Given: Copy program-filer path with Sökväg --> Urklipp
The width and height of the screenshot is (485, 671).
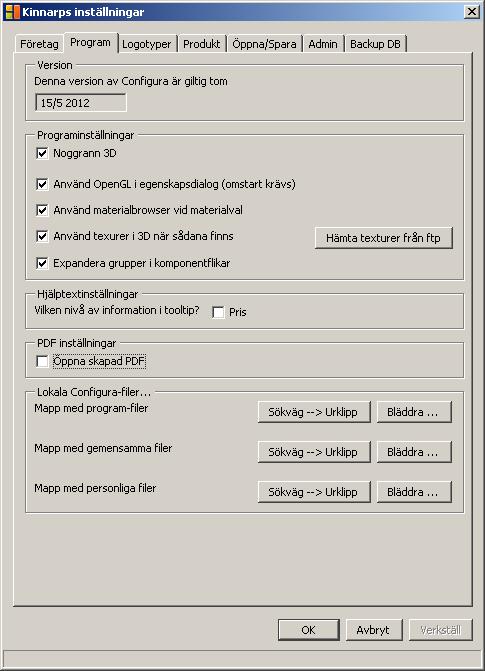Looking at the screenshot, I should pos(314,412).
